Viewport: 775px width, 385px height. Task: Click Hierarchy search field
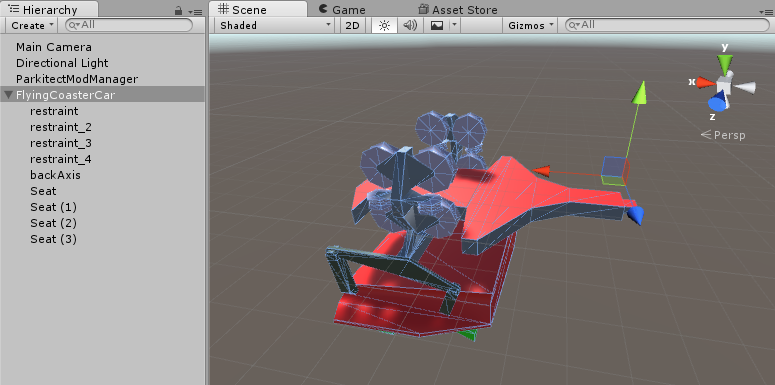(x=129, y=25)
